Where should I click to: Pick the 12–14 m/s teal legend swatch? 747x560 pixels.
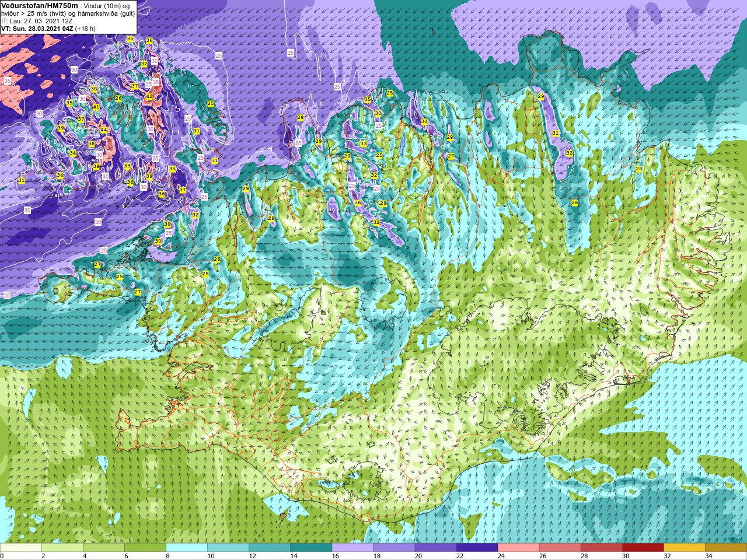[270, 548]
